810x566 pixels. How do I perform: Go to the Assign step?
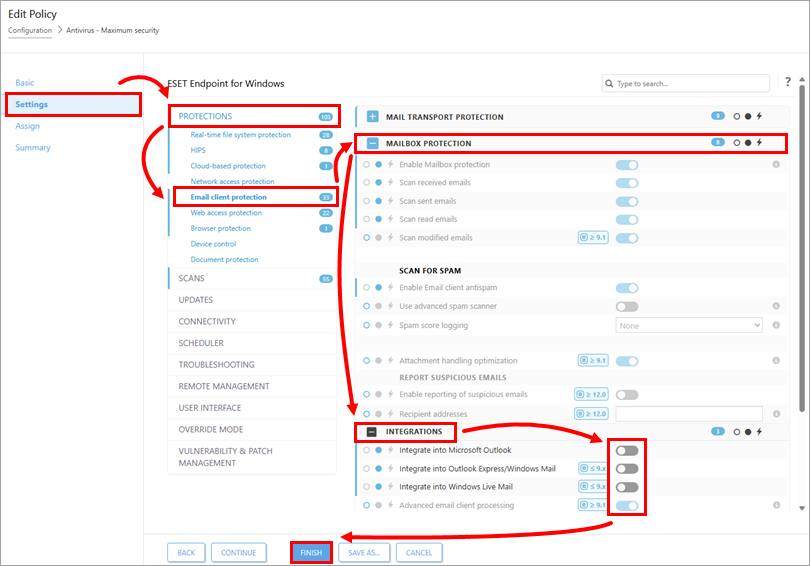[27, 126]
